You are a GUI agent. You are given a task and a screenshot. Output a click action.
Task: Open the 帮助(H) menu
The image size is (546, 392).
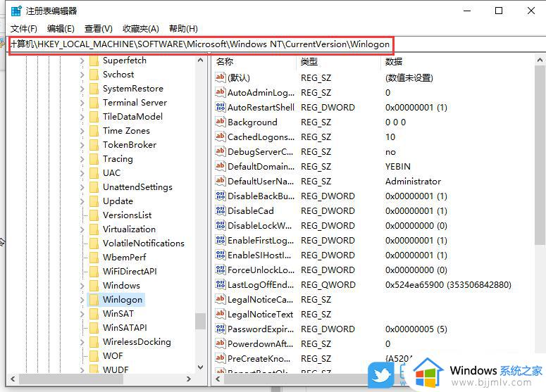(x=183, y=29)
